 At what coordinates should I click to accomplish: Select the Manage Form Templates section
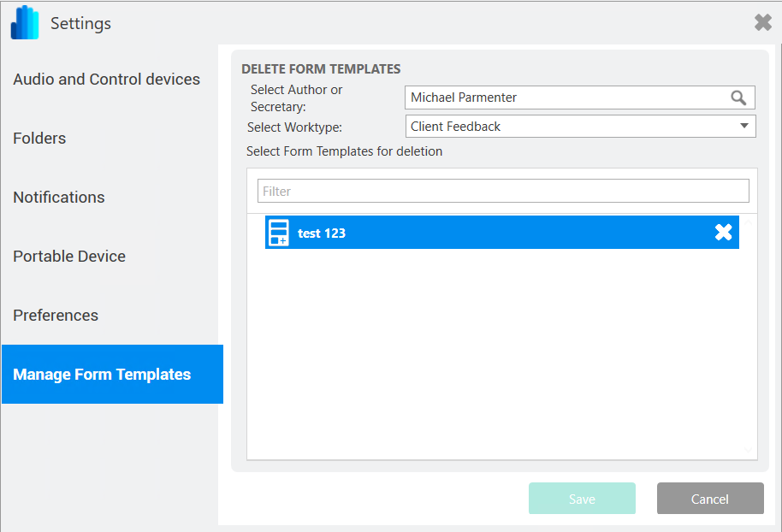[102, 374]
